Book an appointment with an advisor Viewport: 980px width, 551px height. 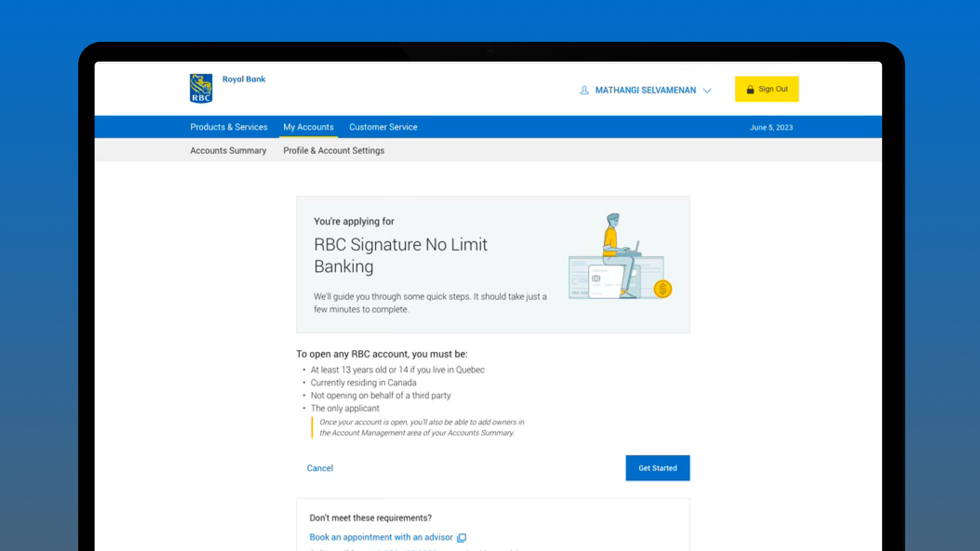point(381,537)
